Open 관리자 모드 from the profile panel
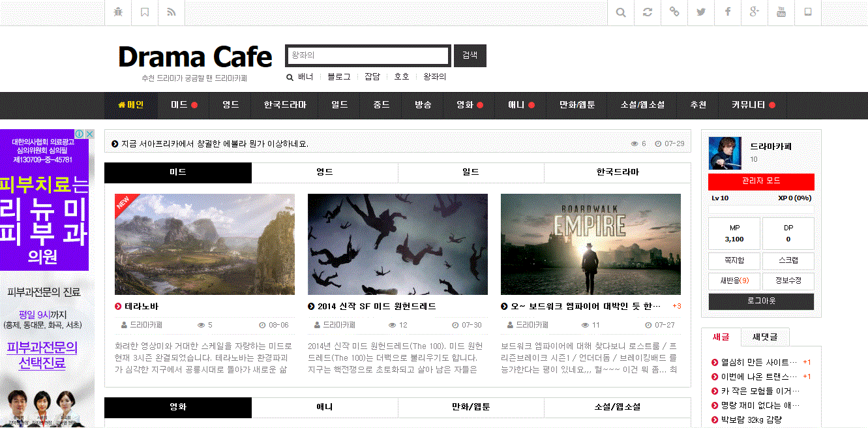The width and height of the screenshot is (868, 428). [761, 182]
